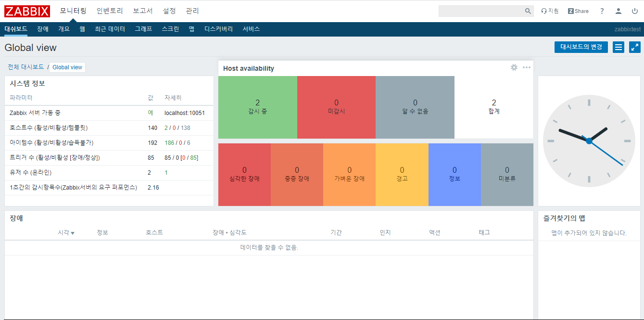
Task: Select the 스크린 submenu tab
Action: (170, 29)
